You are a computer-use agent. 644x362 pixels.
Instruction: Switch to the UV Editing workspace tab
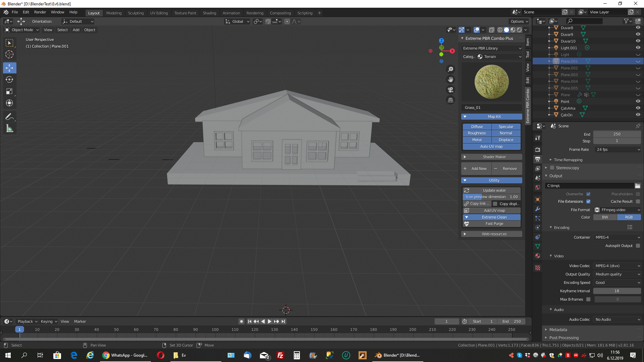(159, 13)
